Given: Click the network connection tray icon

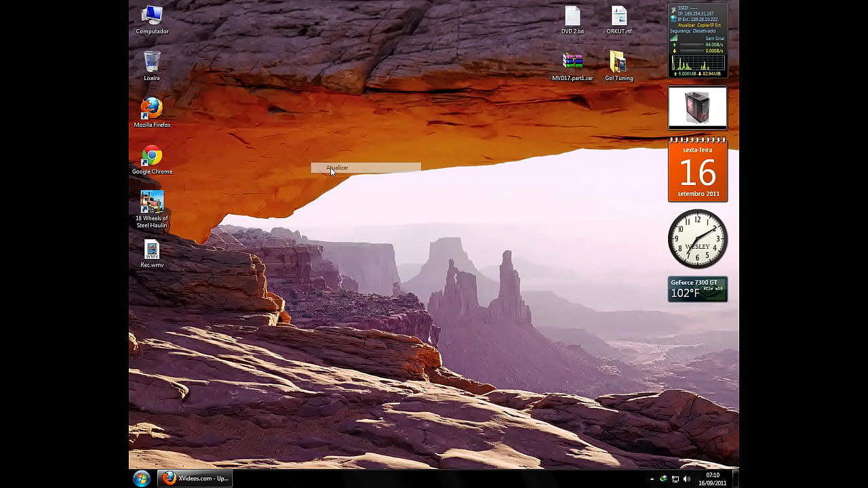Looking at the screenshot, I should [x=675, y=479].
